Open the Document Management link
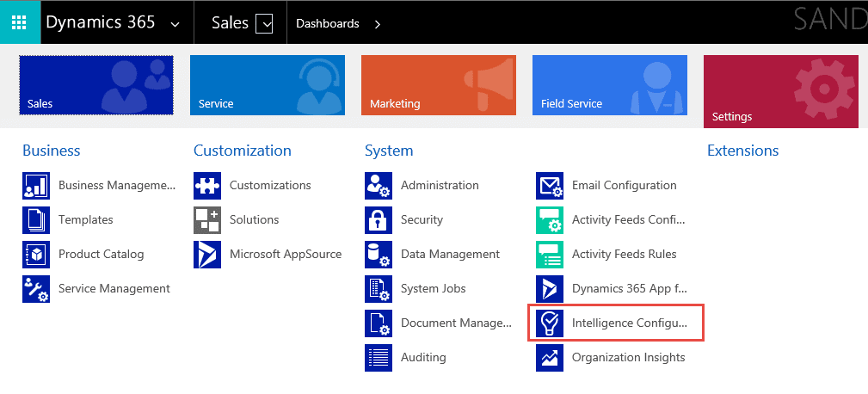This screenshot has width=868, height=394. (456, 323)
